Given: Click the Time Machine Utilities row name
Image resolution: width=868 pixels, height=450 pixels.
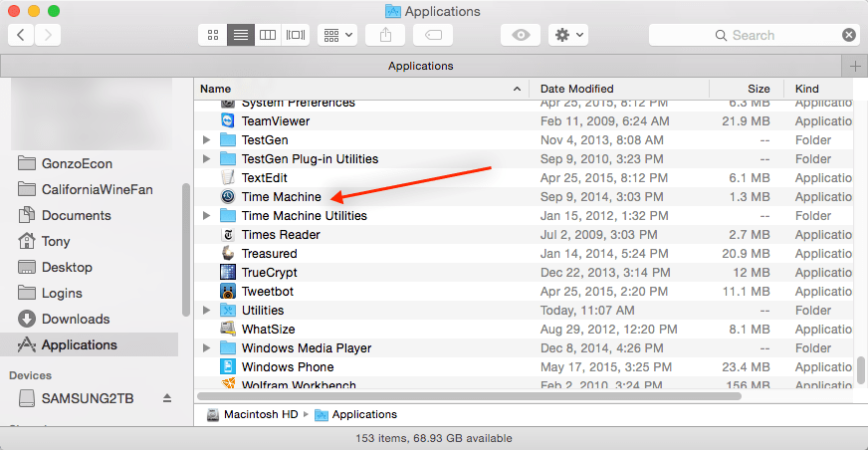Looking at the screenshot, I should [x=305, y=216].
